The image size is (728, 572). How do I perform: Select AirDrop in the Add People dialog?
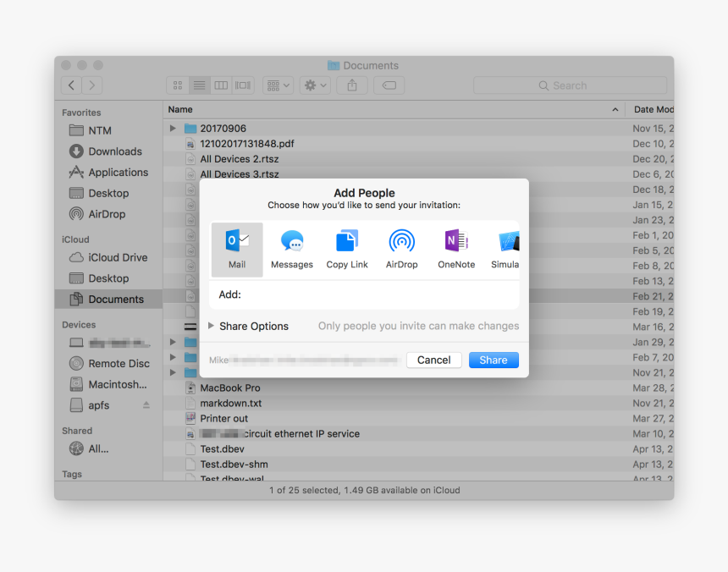[401, 250]
